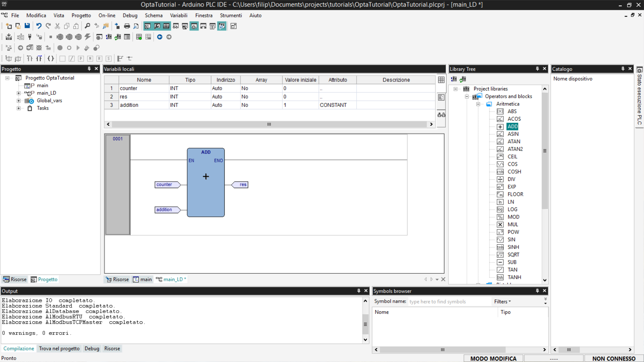Select MUL block in Library Tree
The height and width of the screenshot is (362, 644).
coord(513,225)
